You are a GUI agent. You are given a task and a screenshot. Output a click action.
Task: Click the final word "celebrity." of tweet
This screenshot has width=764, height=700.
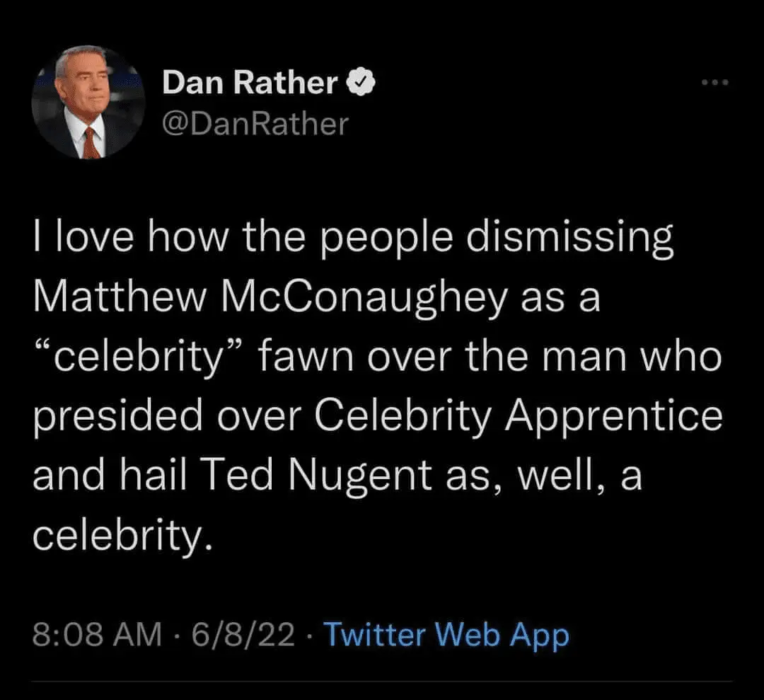coord(122,537)
